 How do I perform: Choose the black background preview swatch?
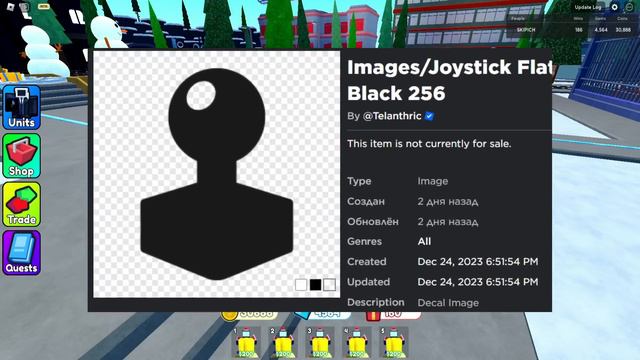(315, 284)
